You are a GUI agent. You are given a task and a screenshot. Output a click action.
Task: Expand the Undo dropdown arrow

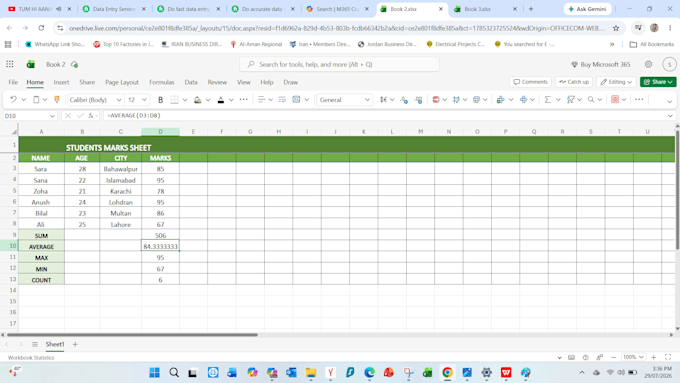click(x=23, y=100)
